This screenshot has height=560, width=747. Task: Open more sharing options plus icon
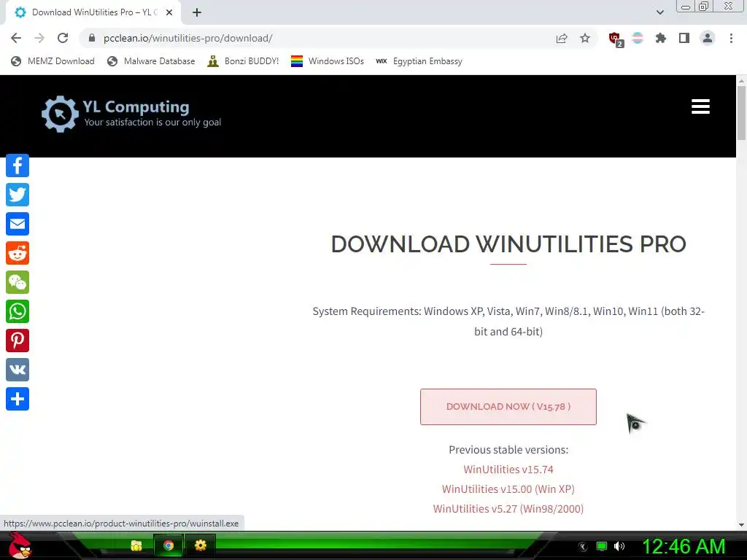[18, 399]
